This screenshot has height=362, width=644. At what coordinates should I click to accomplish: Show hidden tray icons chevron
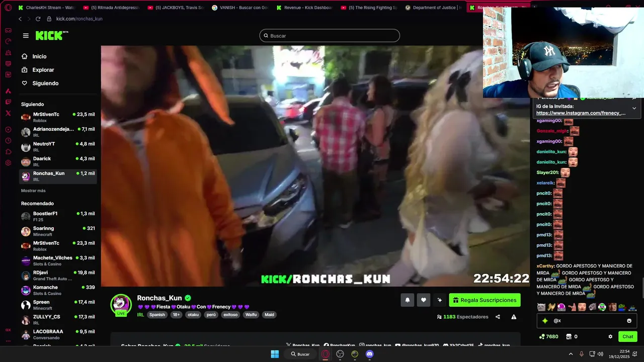click(571, 354)
